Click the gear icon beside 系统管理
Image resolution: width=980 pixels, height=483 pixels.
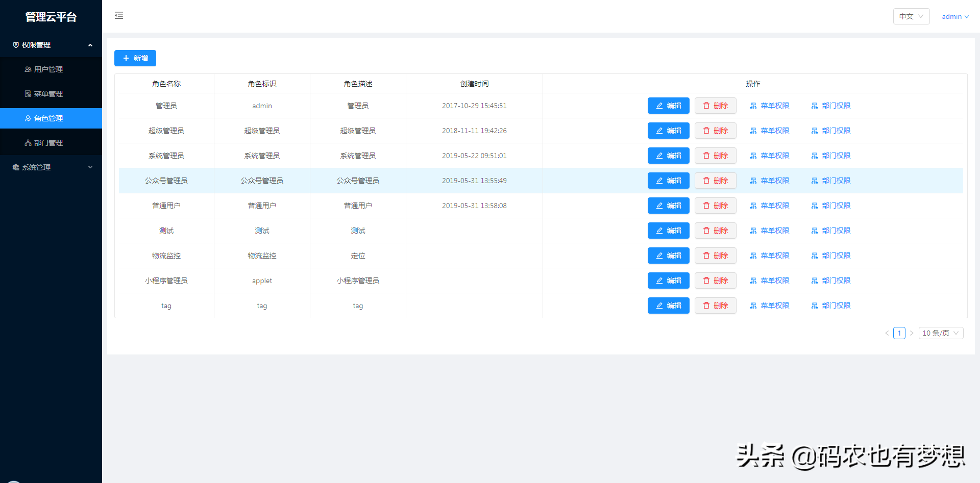pos(16,167)
